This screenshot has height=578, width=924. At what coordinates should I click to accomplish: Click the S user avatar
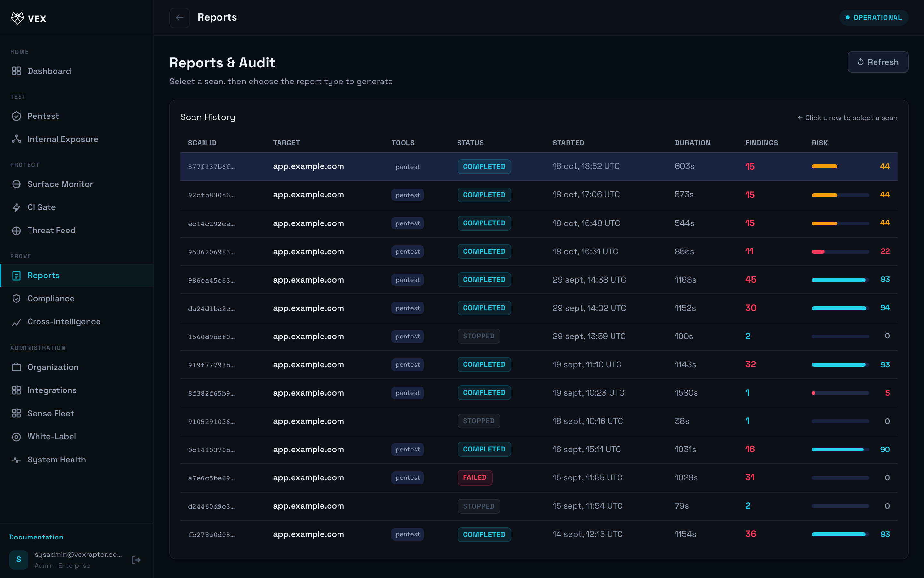tap(19, 560)
